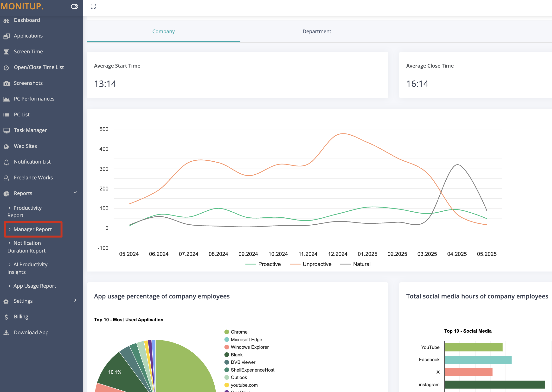Toggle Outlook in the pie chart legend
The image size is (552, 392).
click(x=236, y=378)
